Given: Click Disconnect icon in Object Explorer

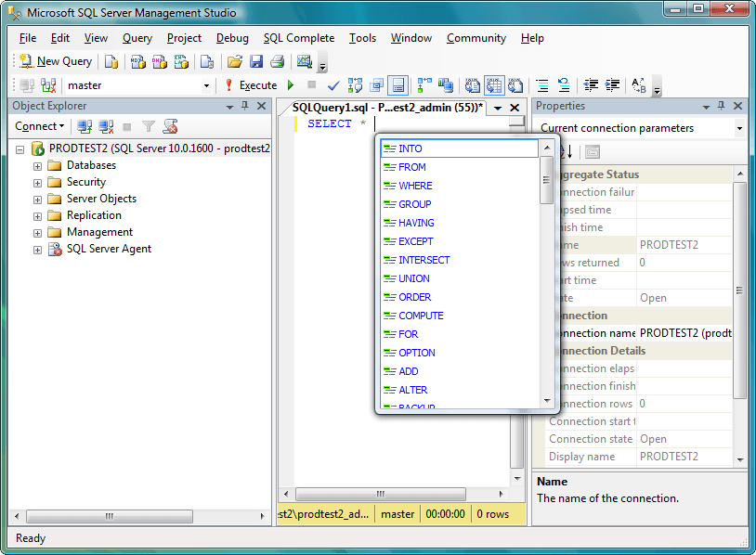Looking at the screenshot, I should click(x=106, y=126).
